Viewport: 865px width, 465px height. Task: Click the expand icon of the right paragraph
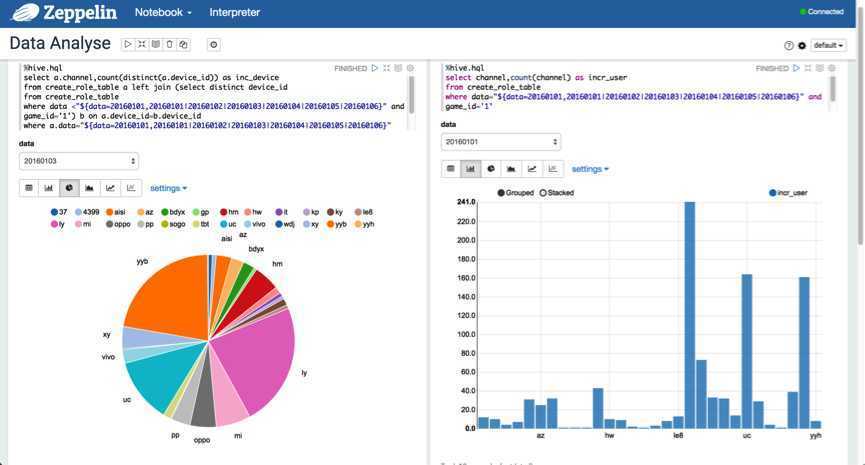pos(808,68)
